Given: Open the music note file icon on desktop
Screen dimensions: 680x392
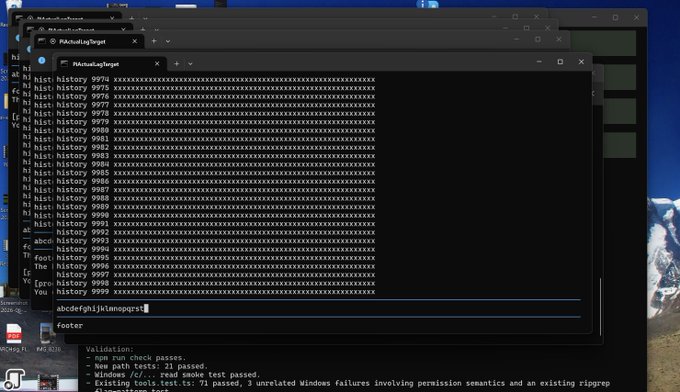Looking at the screenshot, I should pos(14,380).
